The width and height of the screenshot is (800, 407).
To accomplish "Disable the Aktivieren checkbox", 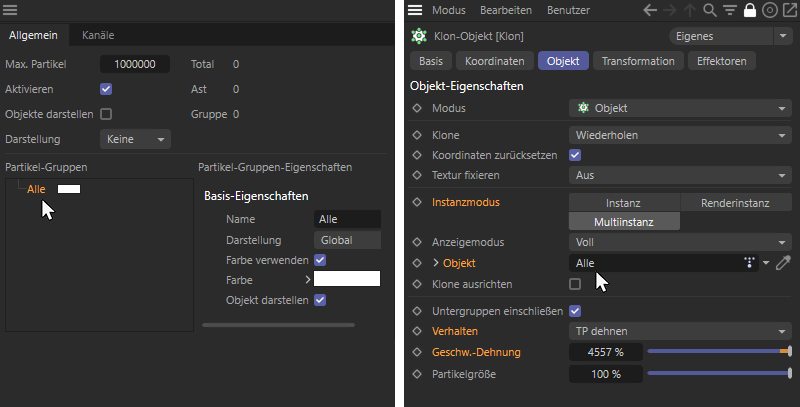I will coord(106,89).
